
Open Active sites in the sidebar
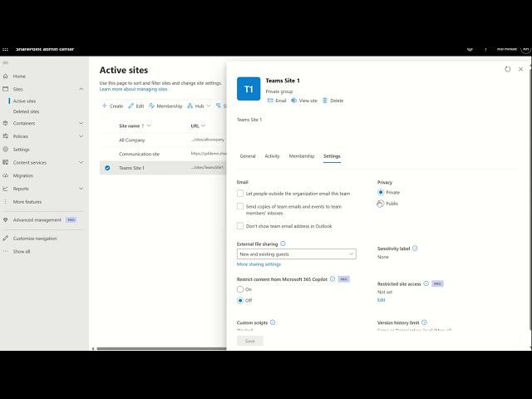click(24, 101)
